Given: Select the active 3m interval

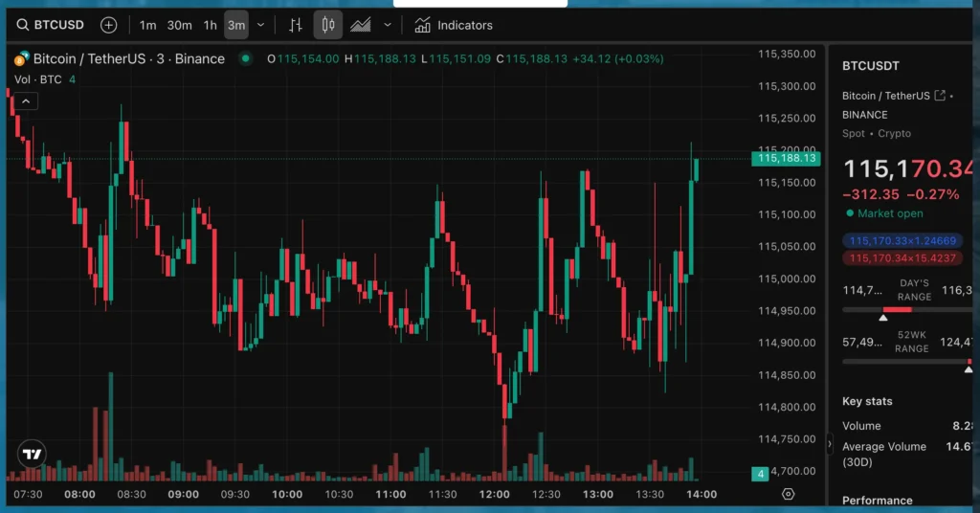Looking at the screenshot, I should [236, 25].
